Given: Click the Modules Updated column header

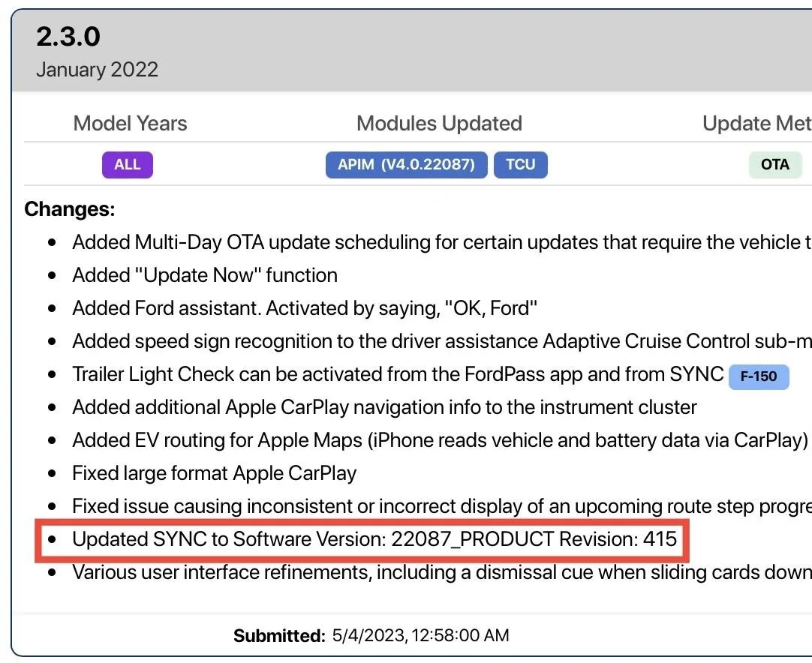Looking at the screenshot, I should coord(439,124).
